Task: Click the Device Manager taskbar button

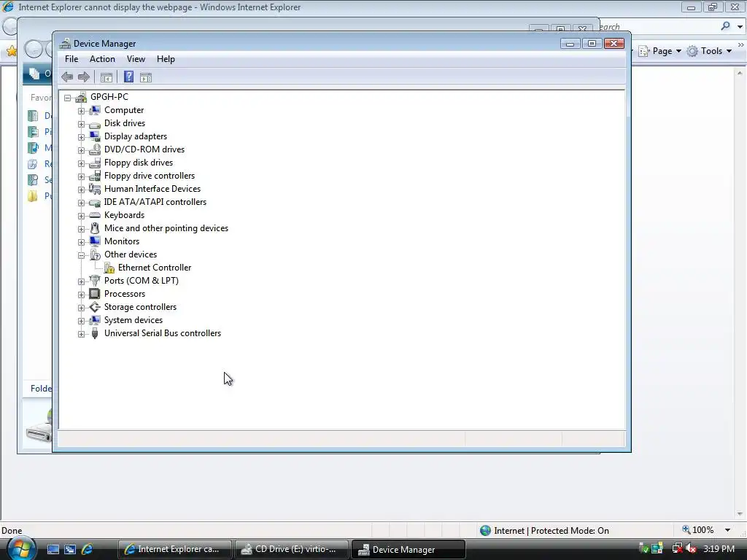Action: point(408,550)
